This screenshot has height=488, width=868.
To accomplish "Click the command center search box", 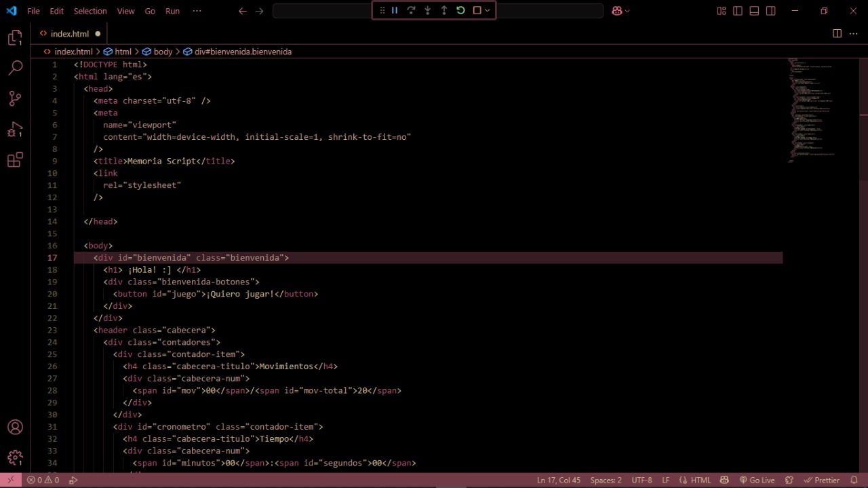I will point(438,11).
